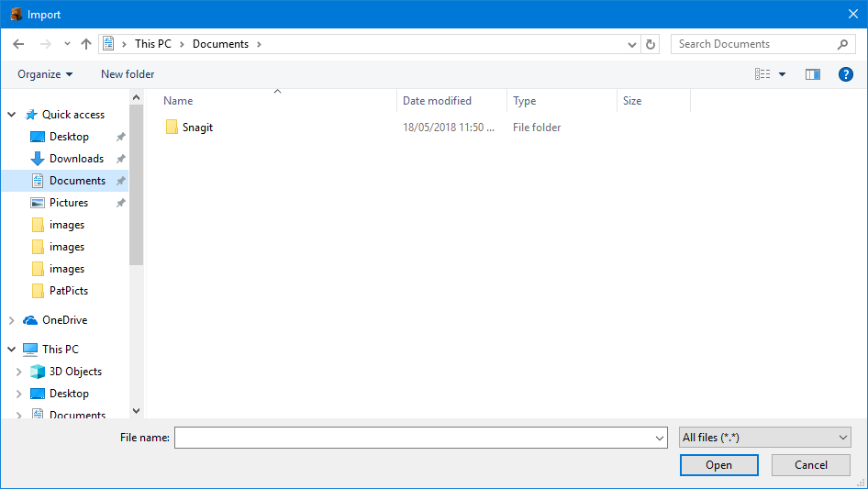Image resolution: width=868 pixels, height=489 pixels.
Task: Toggle the preview pane icon
Action: 812,74
